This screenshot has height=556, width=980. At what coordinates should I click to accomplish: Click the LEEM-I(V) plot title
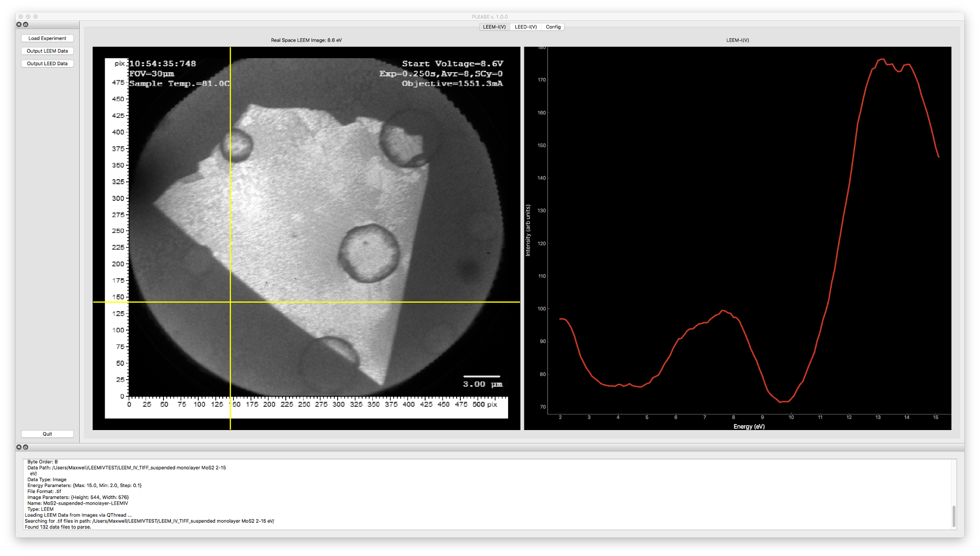[737, 40]
